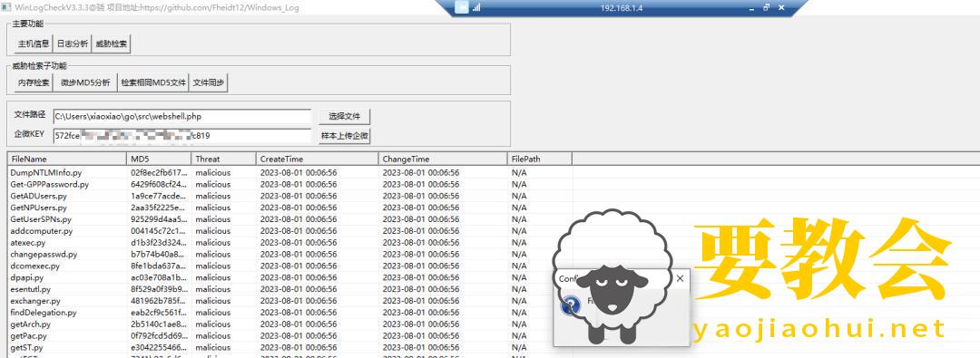This screenshot has width=980, height=358.
Task: Select the GetNPUsers.py file name
Action: click(x=38, y=208)
